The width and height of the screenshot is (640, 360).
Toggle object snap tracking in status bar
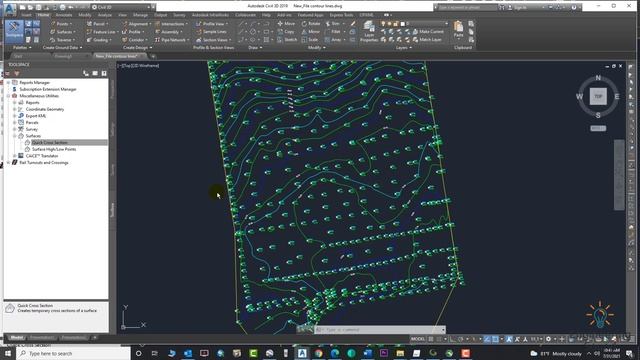487,339
